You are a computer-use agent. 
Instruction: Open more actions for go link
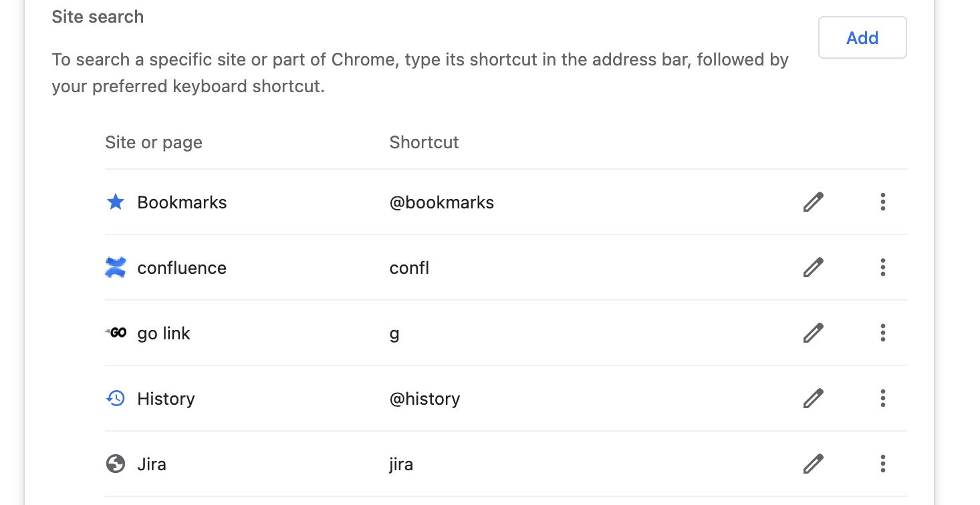pyautogui.click(x=882, y=333)
